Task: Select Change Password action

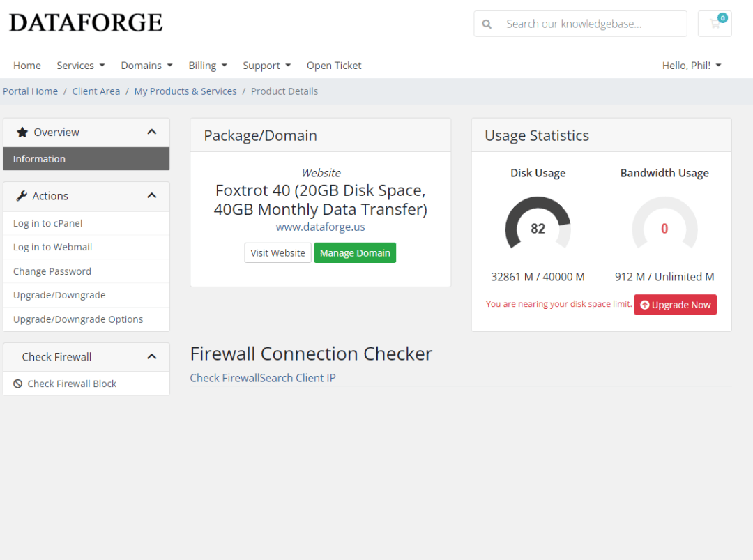Action: click(x=86, y=271)
